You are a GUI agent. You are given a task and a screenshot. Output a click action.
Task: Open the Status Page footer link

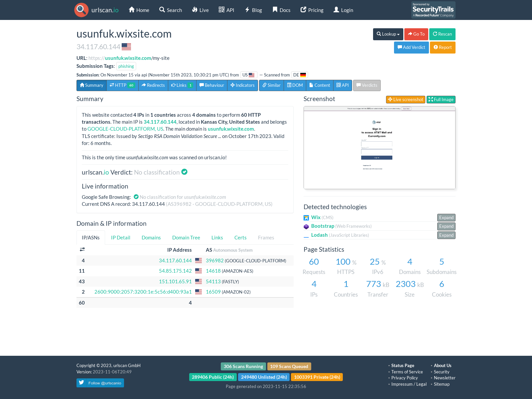point(403,365)
